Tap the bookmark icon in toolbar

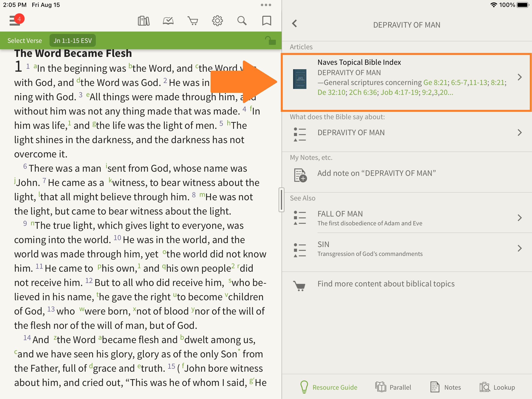coord(266,21)
